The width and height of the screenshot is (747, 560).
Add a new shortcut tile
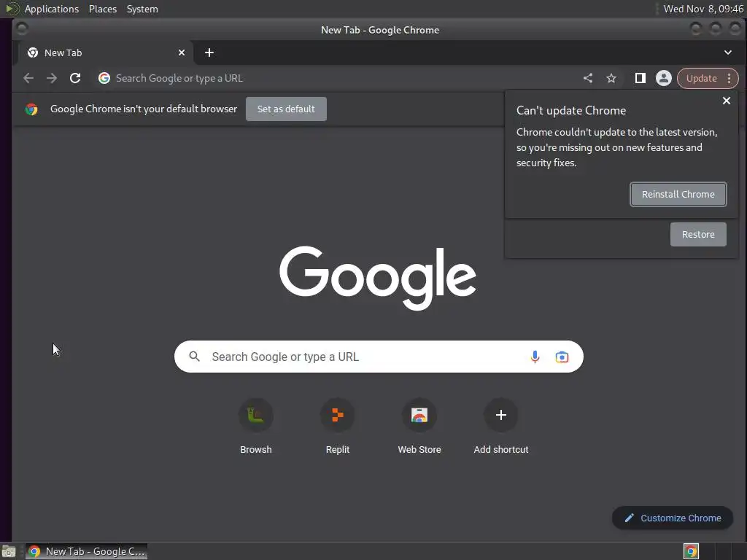point(501,426)
